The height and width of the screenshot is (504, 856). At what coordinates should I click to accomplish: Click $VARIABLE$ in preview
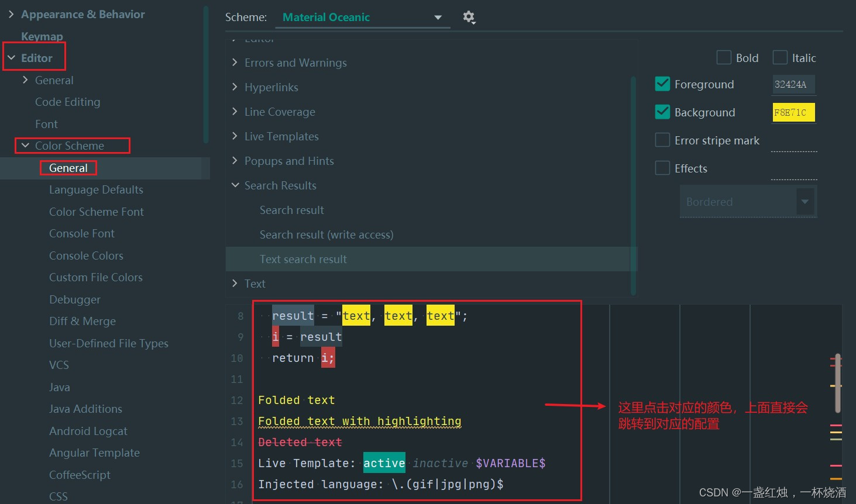pos(511,463)
